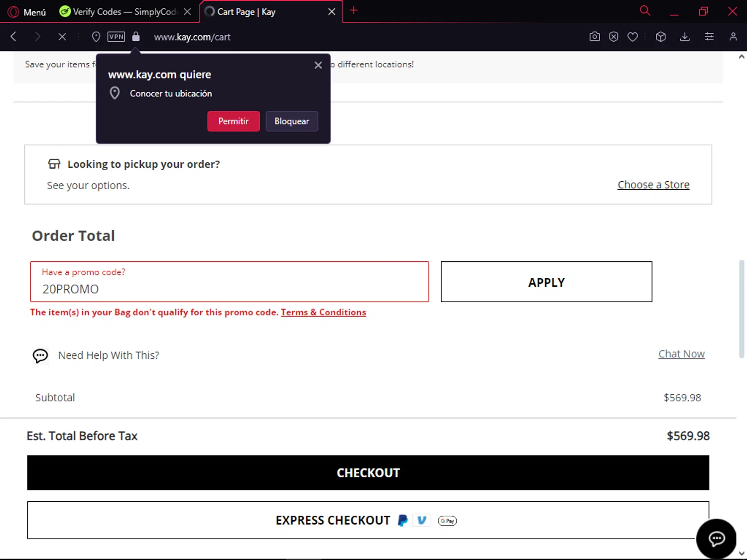This screenshot has width=747, height=560.
Task: Close the Cart Page Kay tab
Action: [332, 11]
